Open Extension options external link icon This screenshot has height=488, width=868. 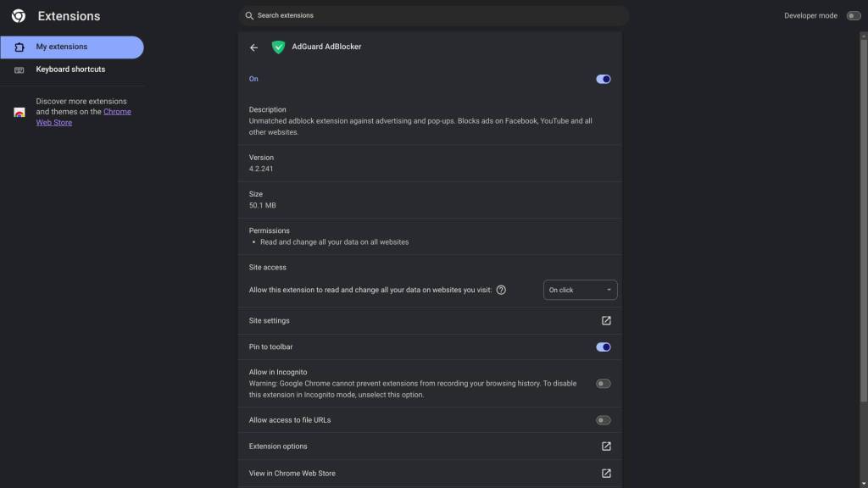(x=606, y=446)
